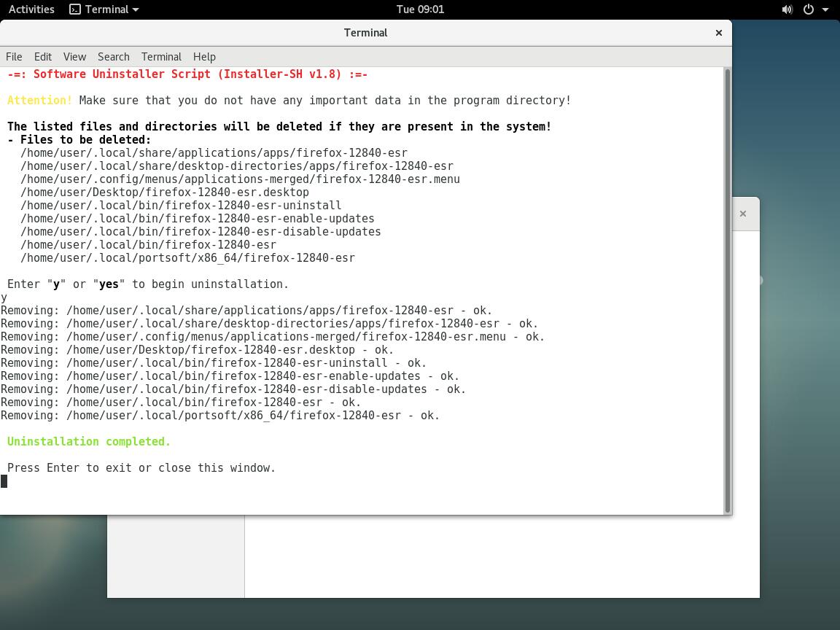Click the power icon in top bar
This screenshot has width=840, height=630.
coord(809,9)
